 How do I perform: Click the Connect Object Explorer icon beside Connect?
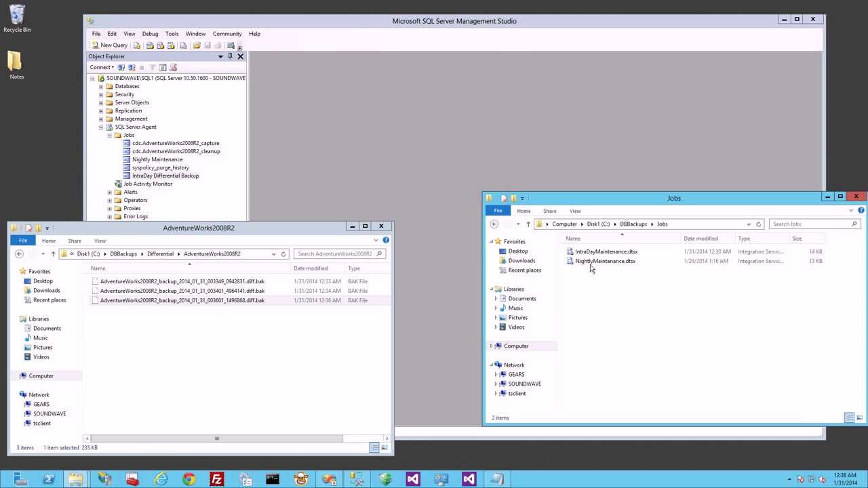pos(121,67)
